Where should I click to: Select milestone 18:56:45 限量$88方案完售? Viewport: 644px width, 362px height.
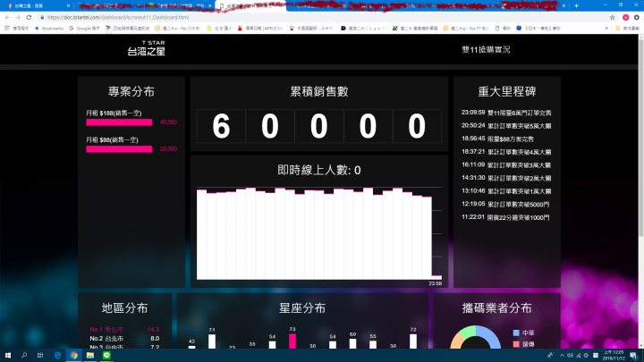point(497,139)
